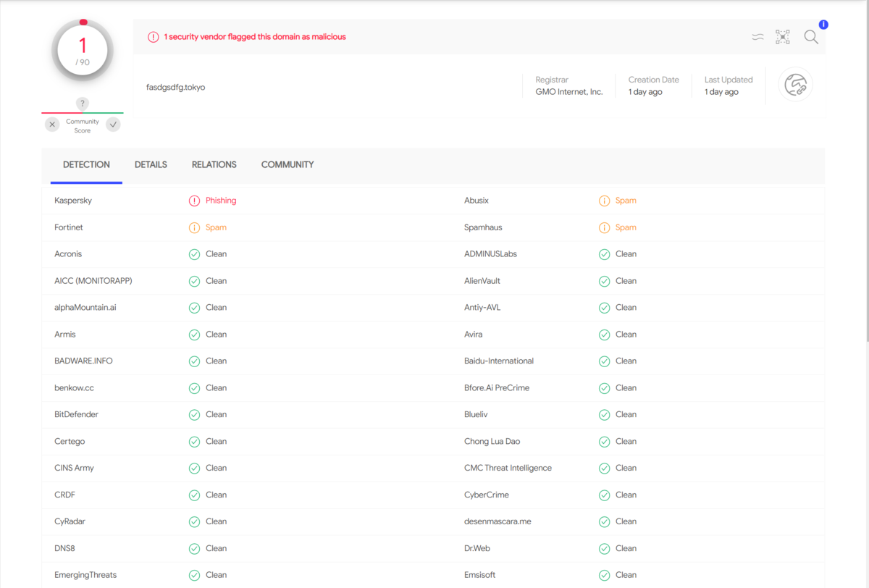Switch to the DETAILS tab
The width and height of the screenshot is (869, 588).
click(151, 165)
